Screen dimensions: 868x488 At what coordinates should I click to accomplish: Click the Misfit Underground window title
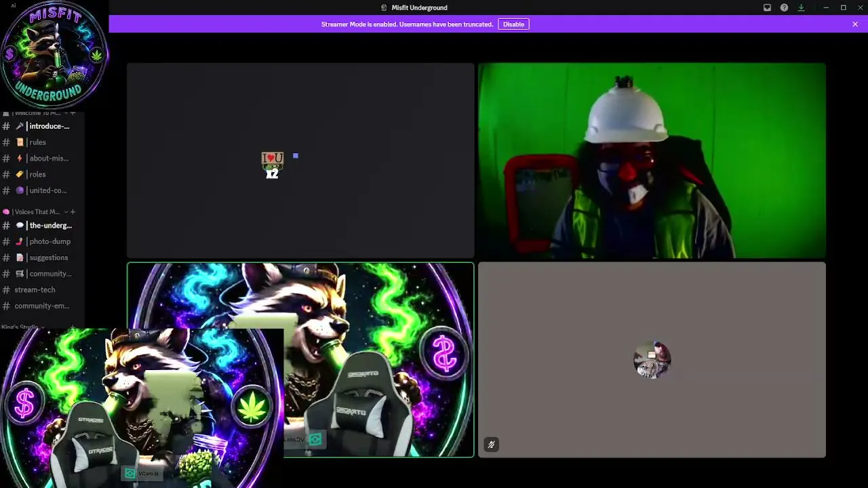(x=419, y=7)
